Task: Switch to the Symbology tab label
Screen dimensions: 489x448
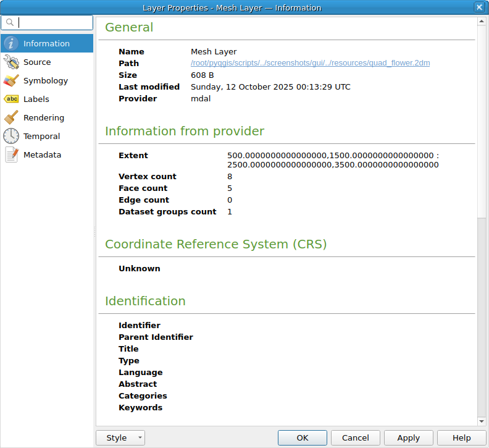Action: click(46, 80)
